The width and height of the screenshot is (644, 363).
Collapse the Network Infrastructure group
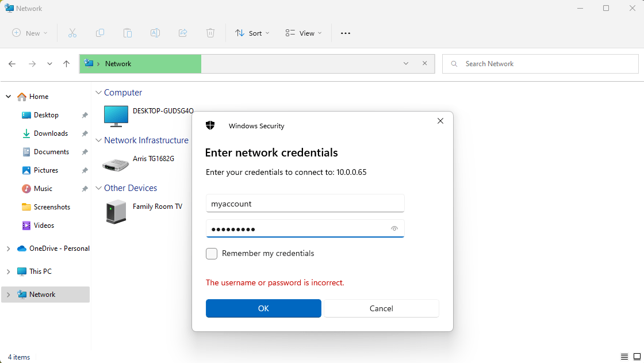tap(98, 140)
